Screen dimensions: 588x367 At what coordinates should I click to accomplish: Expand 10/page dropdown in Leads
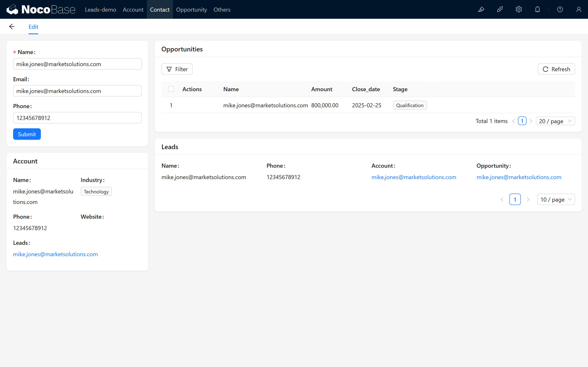coord(555,199)
